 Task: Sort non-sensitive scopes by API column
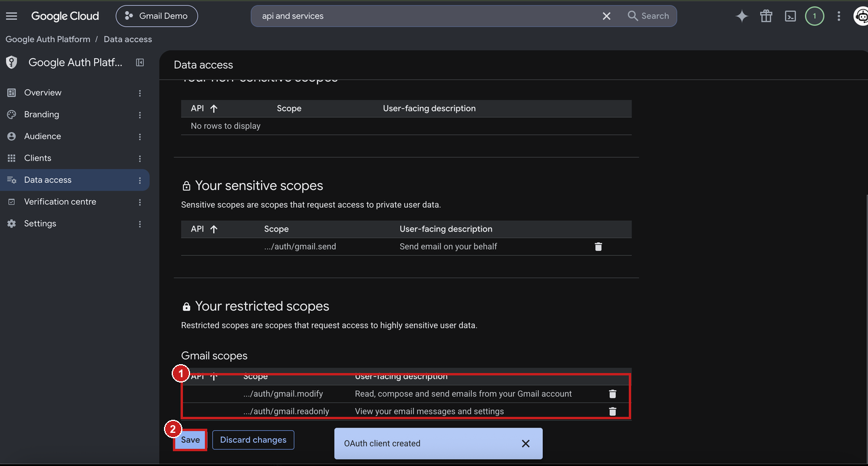coord(204,108)
